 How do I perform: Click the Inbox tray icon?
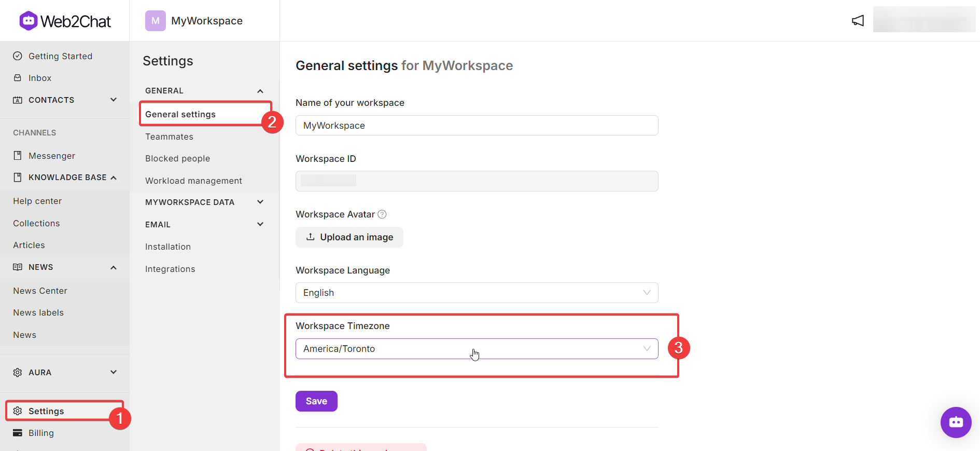pos(18,78)
